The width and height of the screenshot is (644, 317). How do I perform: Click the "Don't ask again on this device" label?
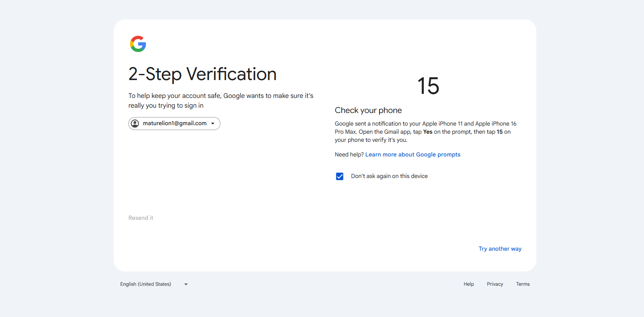(389, 176)
